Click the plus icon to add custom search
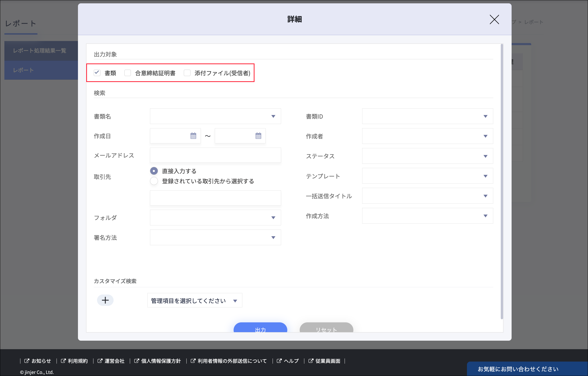The image size is (588, 376). (x=105, y=300)
